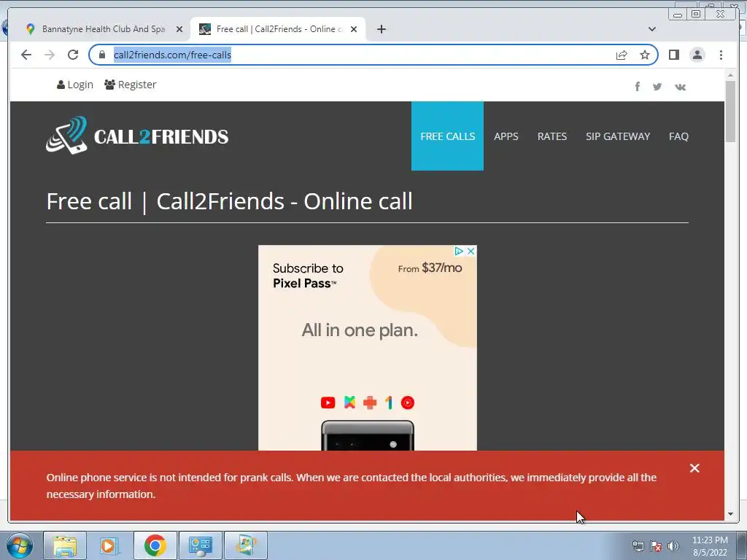Open the Chrome three-dot menu
The height and width of the screenshot is (560, 747).
[721, 55]
